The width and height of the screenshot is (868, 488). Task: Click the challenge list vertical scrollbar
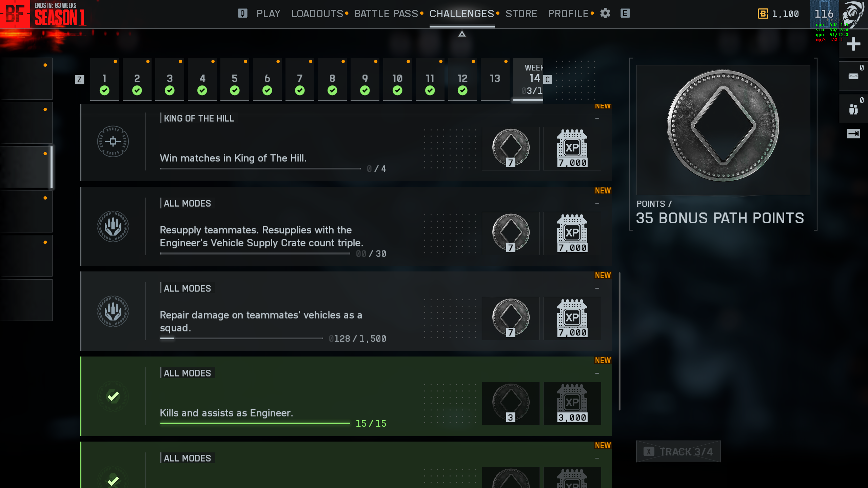(x=619, y=341)
